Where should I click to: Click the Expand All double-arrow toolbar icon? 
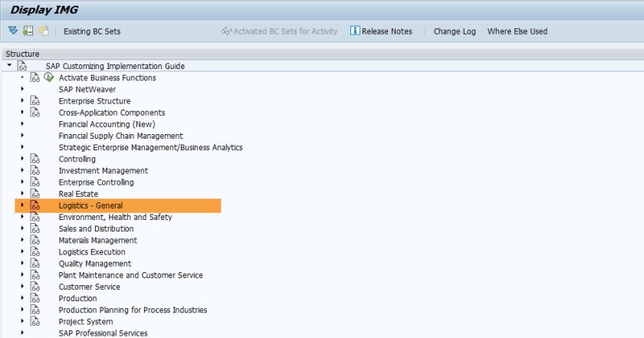pyautogui.click(x=12, y=31)
